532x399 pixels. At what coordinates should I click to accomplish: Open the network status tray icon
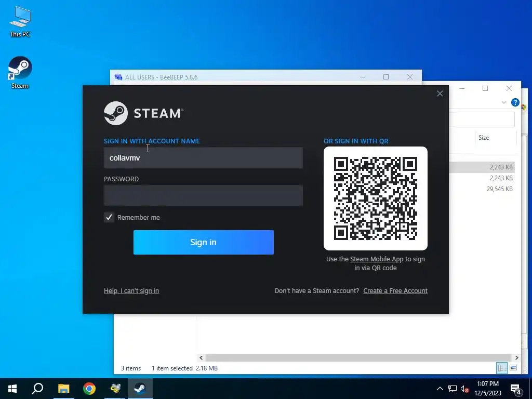[453, 389]
